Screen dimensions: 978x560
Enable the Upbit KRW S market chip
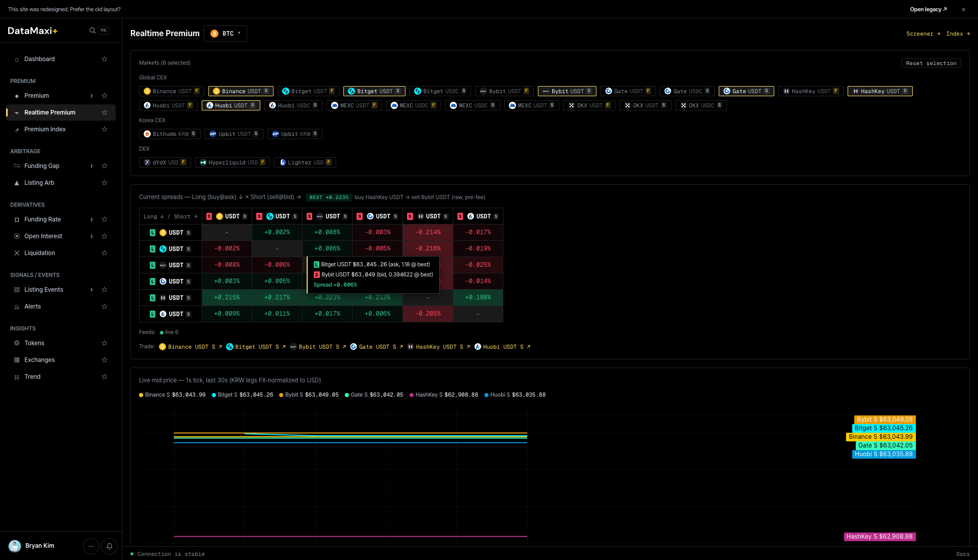pyautogui.click(x=294, y=134)
